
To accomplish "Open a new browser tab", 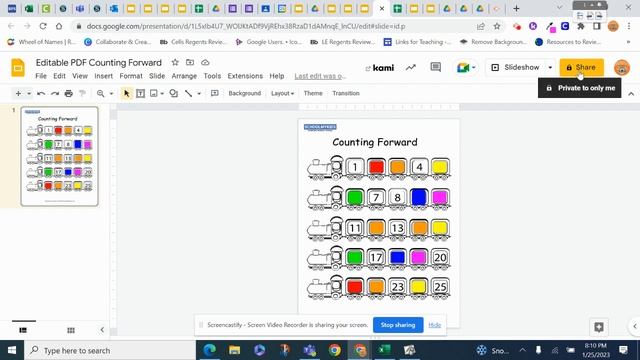I will pos(516,8).
